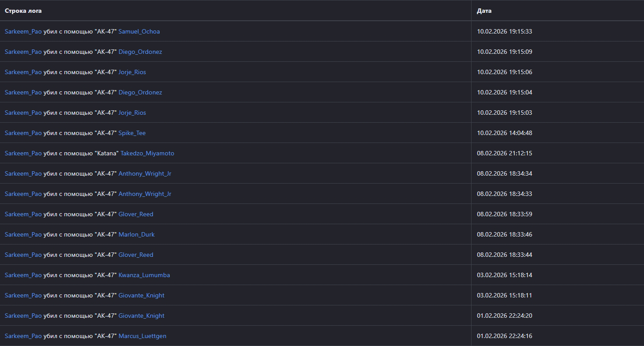Click Sarkeem_Pao link in the Katana row

tap(23, 153)
